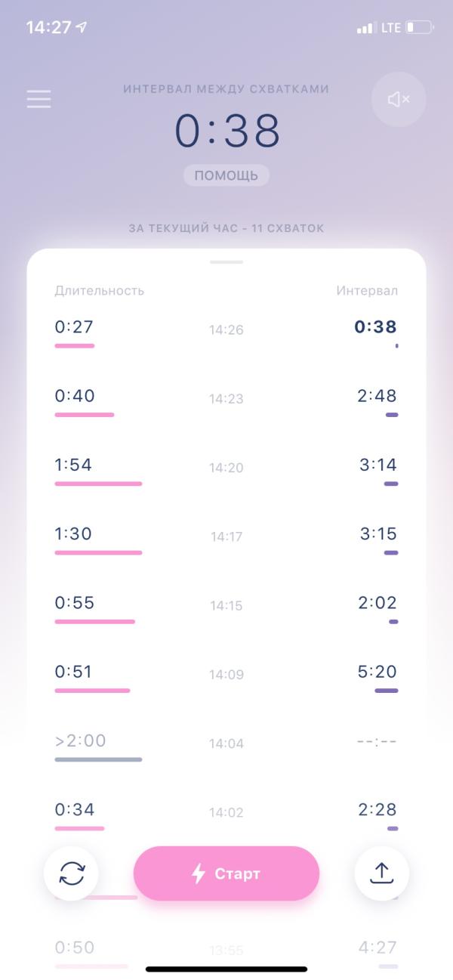Open the 1:54 duration row at 14:20
Screen dimensions: 453x980
pos(226,471)
